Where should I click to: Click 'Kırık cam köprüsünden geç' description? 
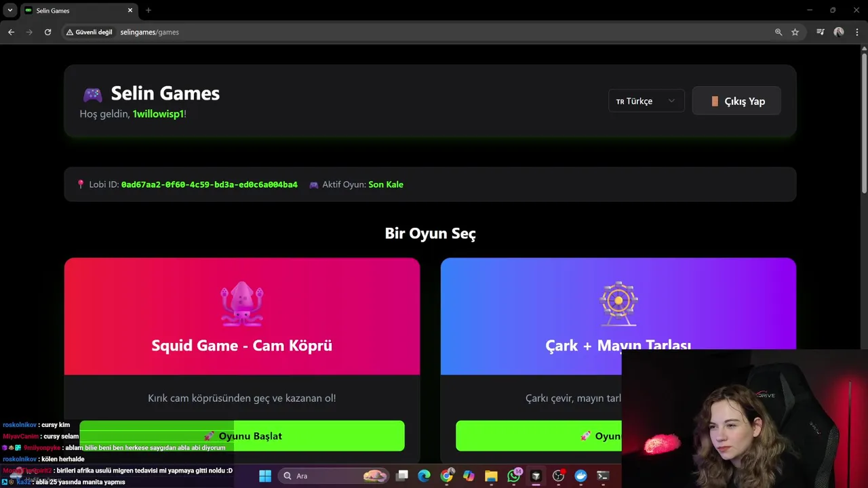(242, 399)
